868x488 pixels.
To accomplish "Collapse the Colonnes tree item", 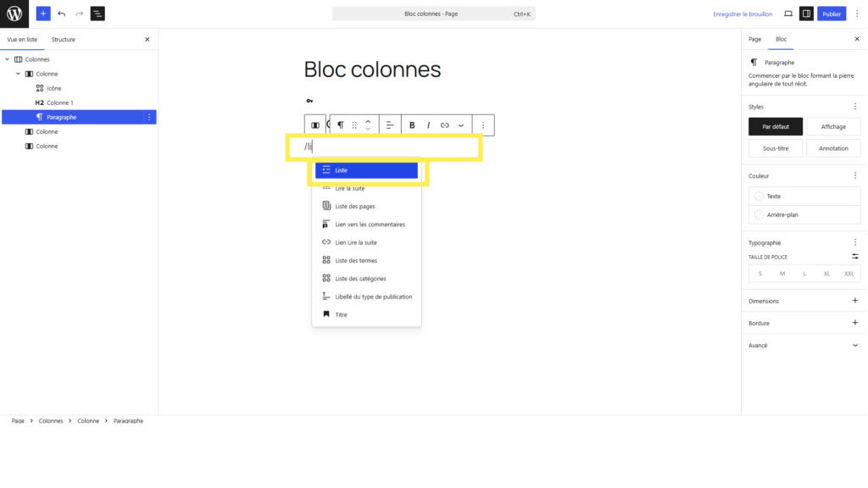I will [x=7, y=59].
